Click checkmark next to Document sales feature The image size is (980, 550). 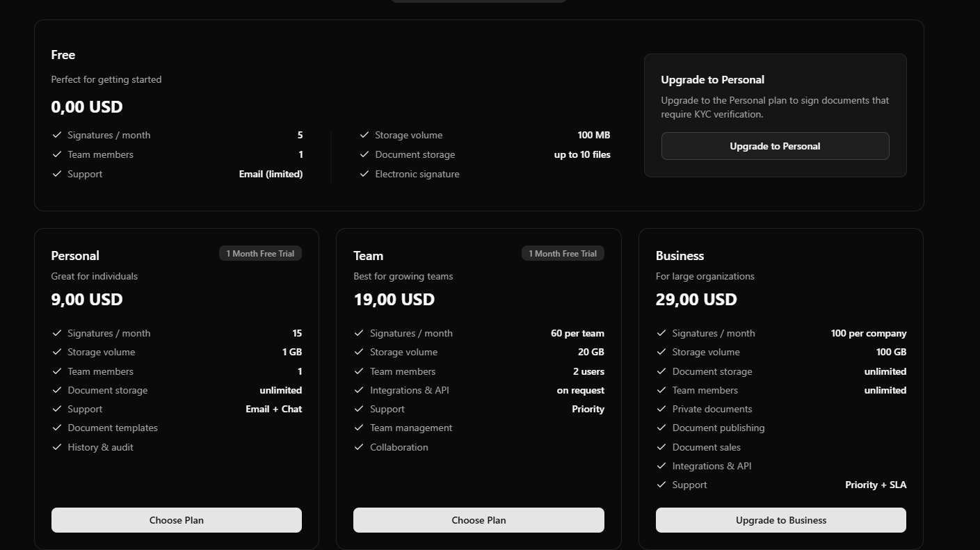click(x=661, y=447)
